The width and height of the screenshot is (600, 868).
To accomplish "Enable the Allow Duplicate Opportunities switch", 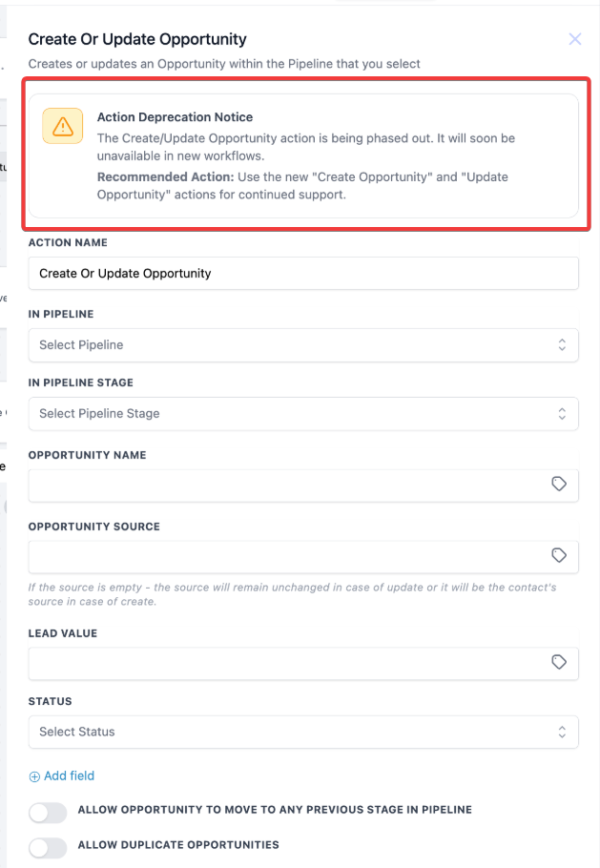I will coord(48,847).
